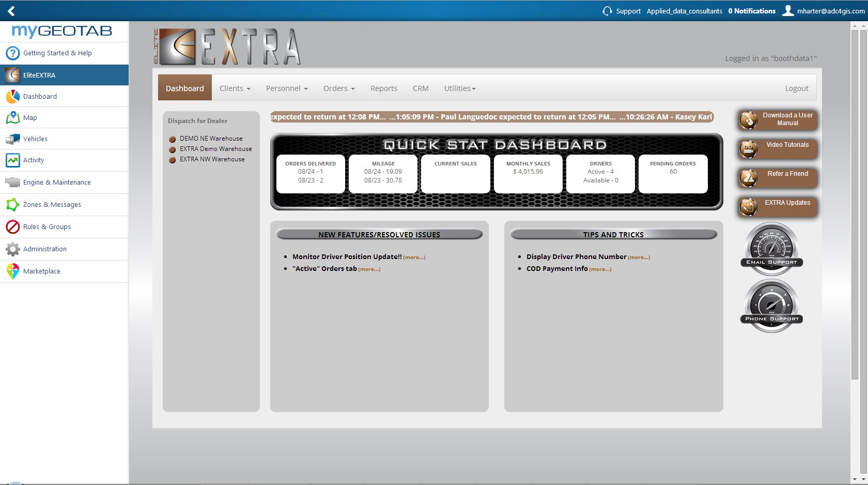
Task: Open Administration gear icon
Action: point(12,249)
